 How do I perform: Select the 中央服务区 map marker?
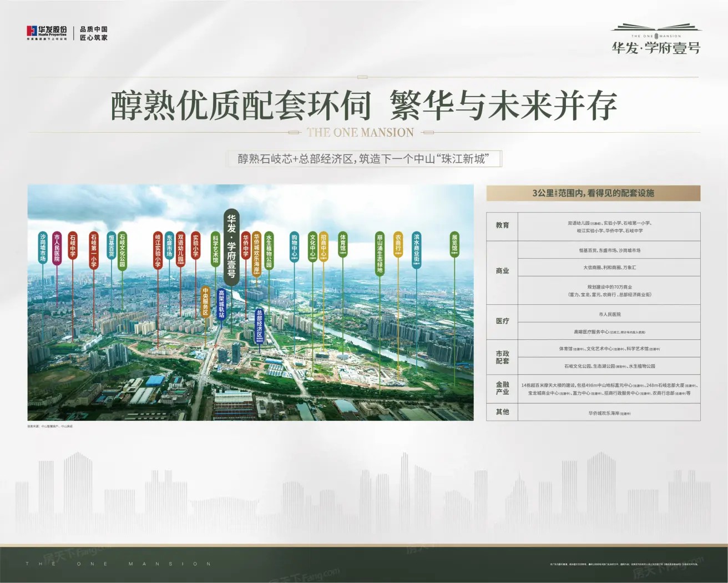pyautogui.click(x=205, y=301)
